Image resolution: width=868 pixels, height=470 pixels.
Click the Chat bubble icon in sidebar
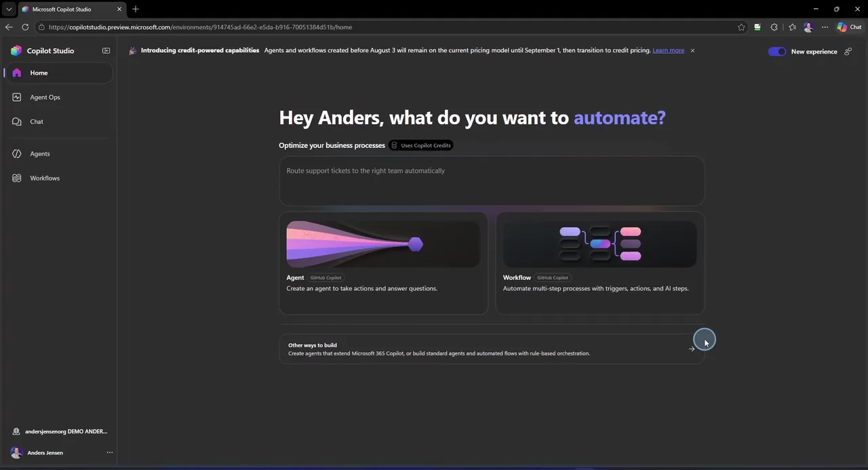(x=17, y=121)
